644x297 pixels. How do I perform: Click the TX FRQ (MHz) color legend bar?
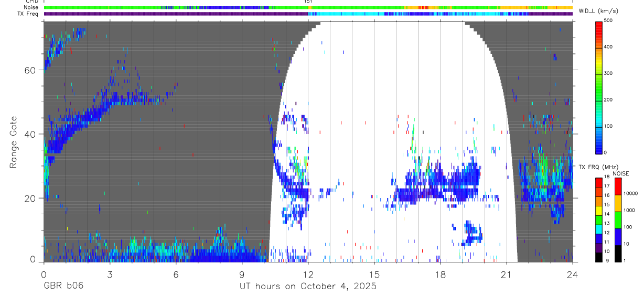pyautogui.click(x=599, y=219)
